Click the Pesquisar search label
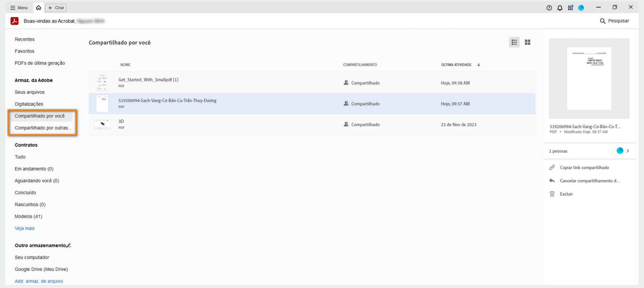The image size is (644, 288). pyautogui.click(x=619, y=21)
